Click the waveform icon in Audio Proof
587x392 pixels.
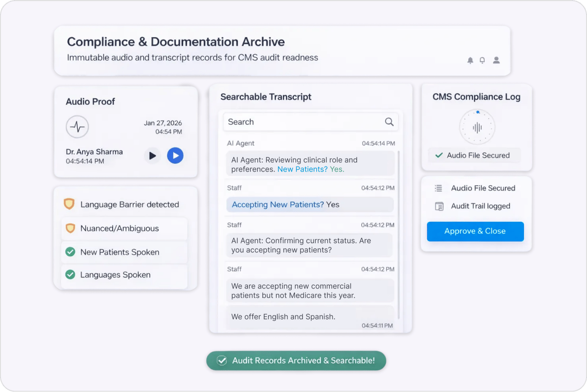point(77,127)
